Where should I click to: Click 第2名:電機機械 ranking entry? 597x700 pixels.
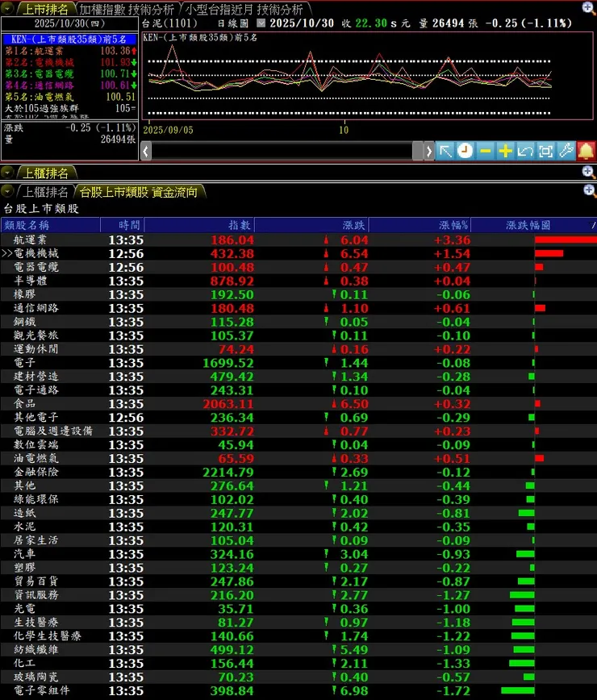tap(69, 63)
